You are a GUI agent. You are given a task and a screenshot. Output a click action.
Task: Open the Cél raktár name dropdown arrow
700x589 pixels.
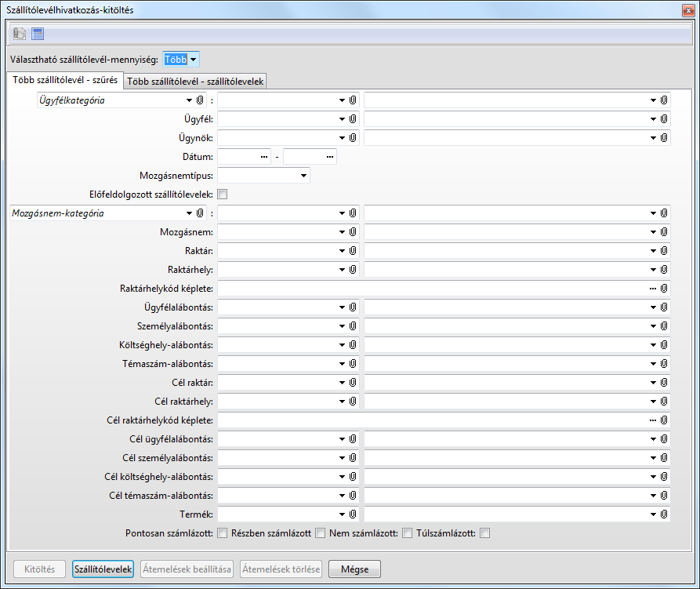[x=653, y=383]
